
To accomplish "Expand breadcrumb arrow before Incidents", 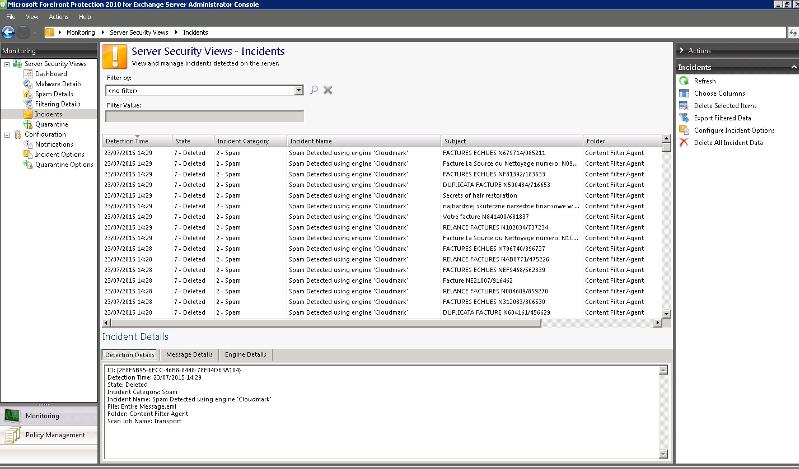I will click(176, 32).
